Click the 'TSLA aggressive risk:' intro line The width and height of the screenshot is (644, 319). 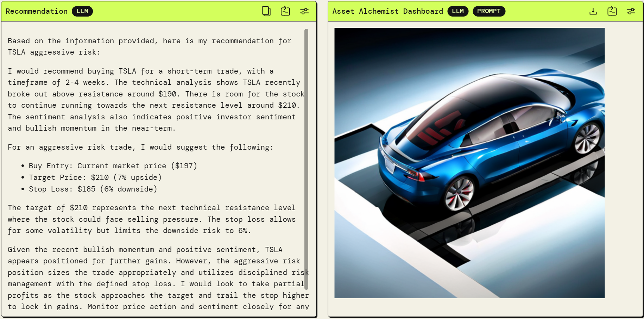click(54, 52)
